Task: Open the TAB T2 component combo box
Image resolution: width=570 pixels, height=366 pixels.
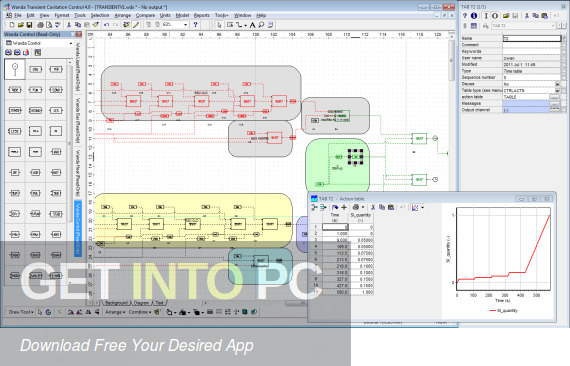Action: point(523,26)
